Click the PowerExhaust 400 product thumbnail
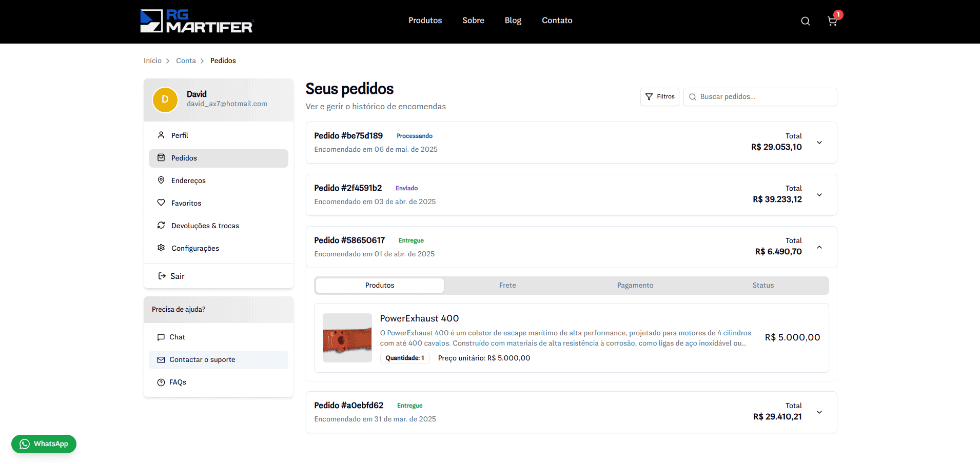Image resolution: width=980 pixels, height=464 pixels. (x=347, y=338)
